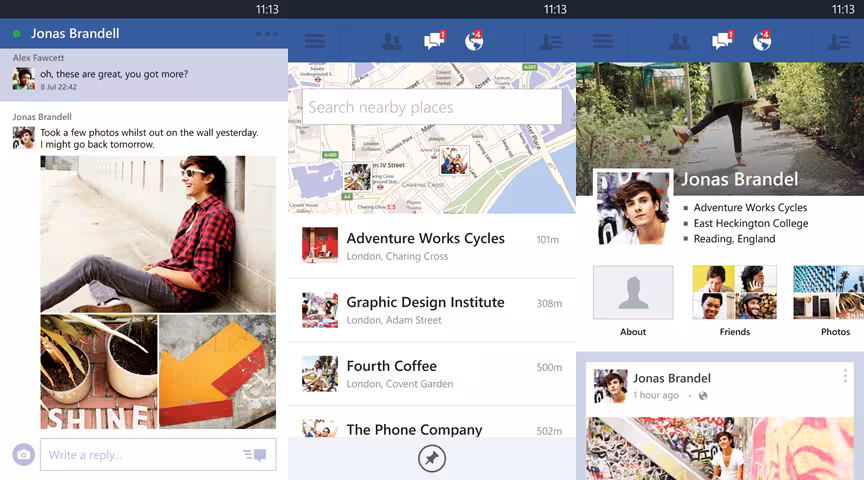Open the potted plants SHINE photo
Image resolution: width=864 pixels, height=480 pixels.
coord(99,372)
